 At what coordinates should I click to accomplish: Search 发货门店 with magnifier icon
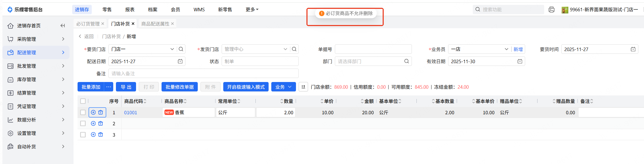coord(294,49)
